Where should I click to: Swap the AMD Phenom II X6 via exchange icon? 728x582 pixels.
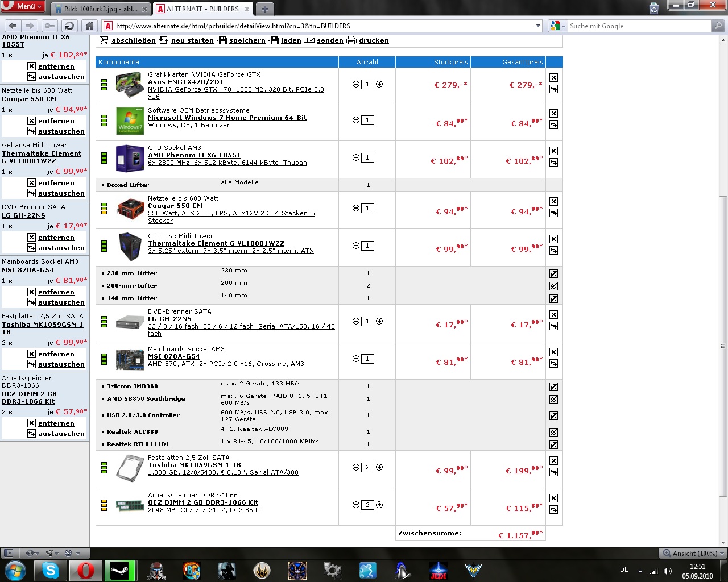point(553,163)
